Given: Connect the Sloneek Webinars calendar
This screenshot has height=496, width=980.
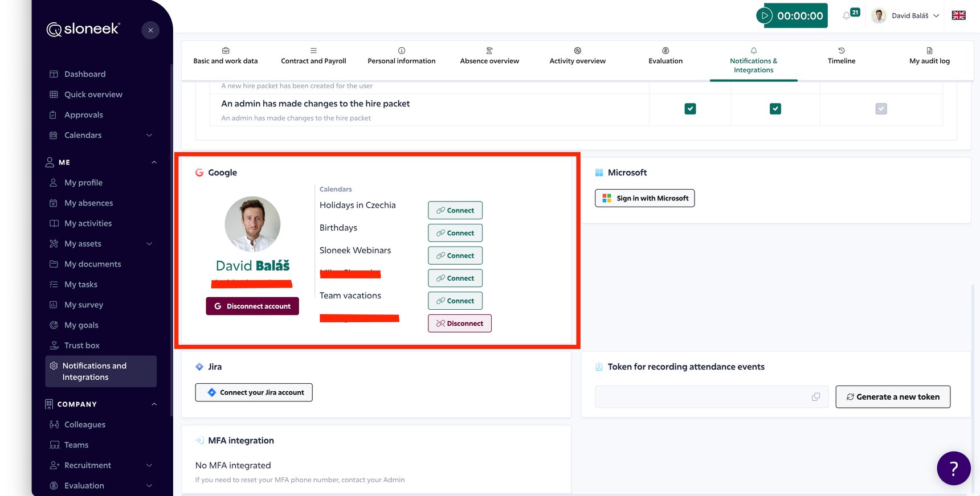Looking at the screenshot, I should (x=455, y=256).
